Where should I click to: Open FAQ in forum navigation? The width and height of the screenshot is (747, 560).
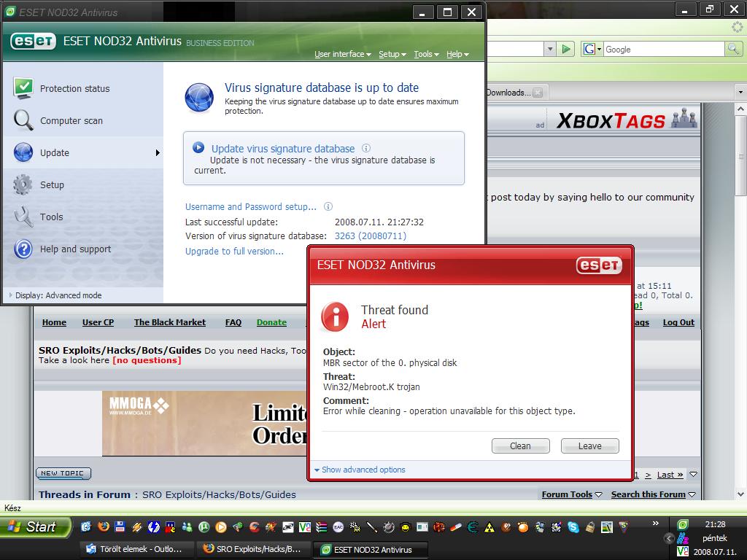[x=233, y=322]
